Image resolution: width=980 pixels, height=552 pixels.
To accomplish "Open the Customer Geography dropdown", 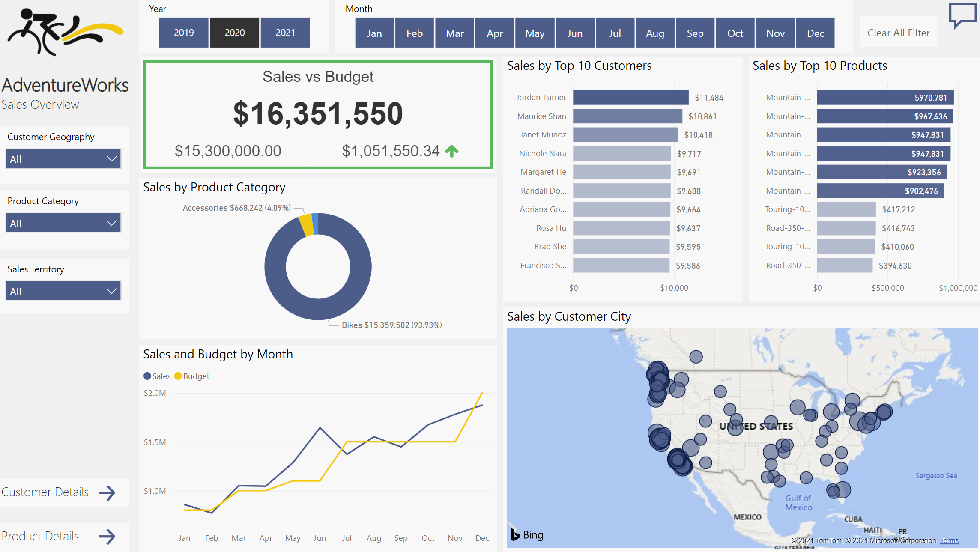I will tap(63, 159).
